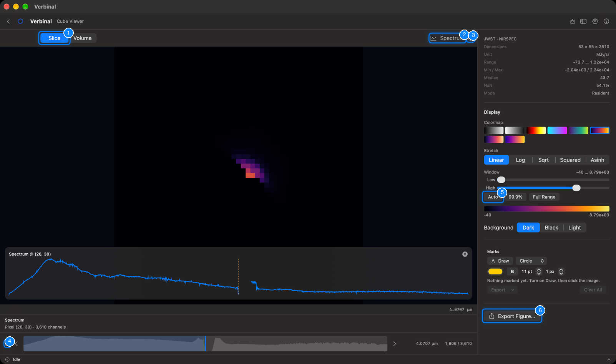616x364 pixels.
Task: Click the Verbinal ring logo icon
Action: [x=20, y=22]
